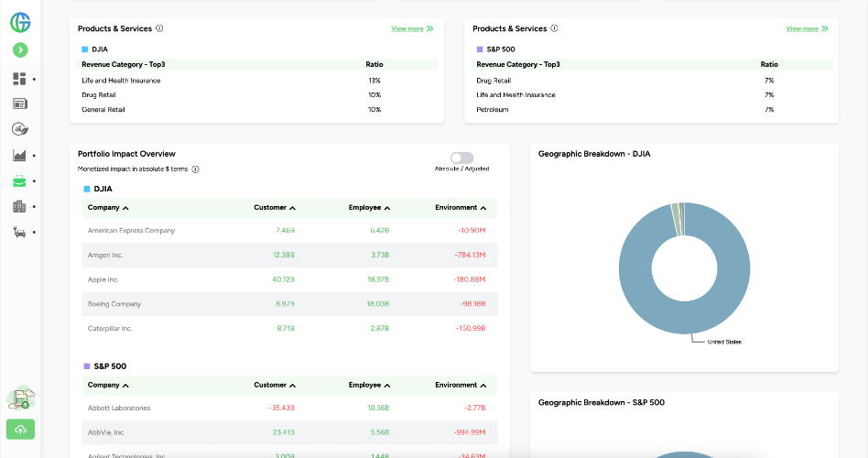Click purple S&P 500 swatch in Portfolio Impact
Screen dimensions: 868x458
[x=86, y=366]
